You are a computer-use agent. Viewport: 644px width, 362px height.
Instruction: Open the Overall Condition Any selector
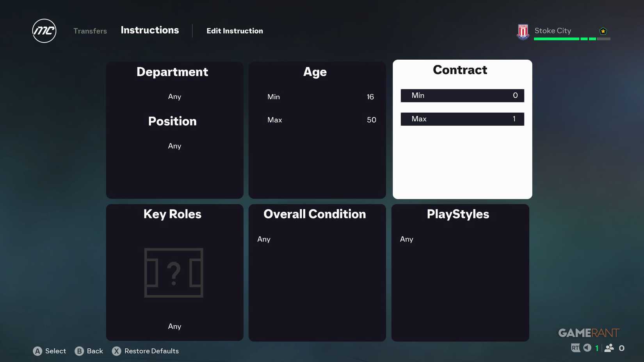coord(264,239)
